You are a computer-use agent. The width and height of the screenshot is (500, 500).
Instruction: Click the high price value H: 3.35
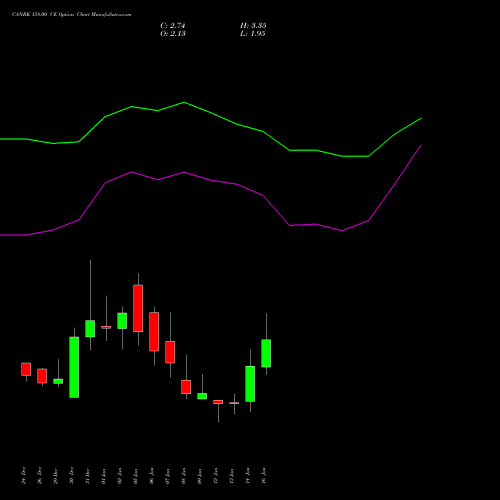[x=253, y=26]
